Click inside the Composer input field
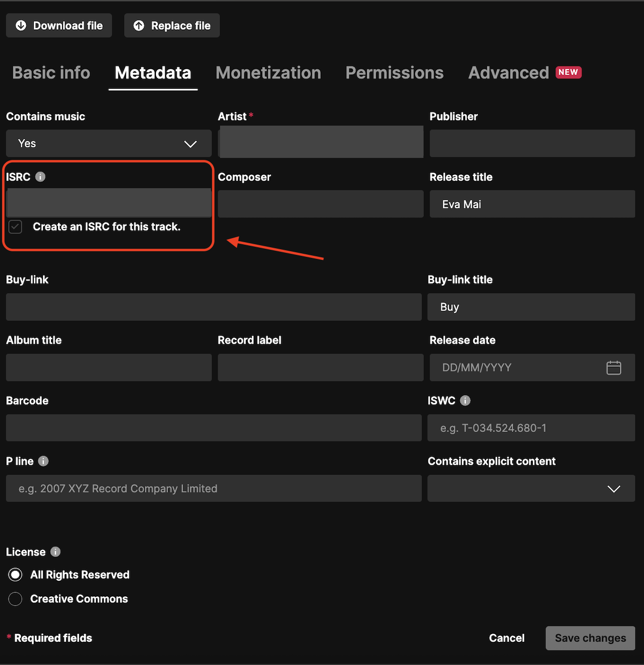This screenshot has height=665, width=644. [x=320, y=204]
